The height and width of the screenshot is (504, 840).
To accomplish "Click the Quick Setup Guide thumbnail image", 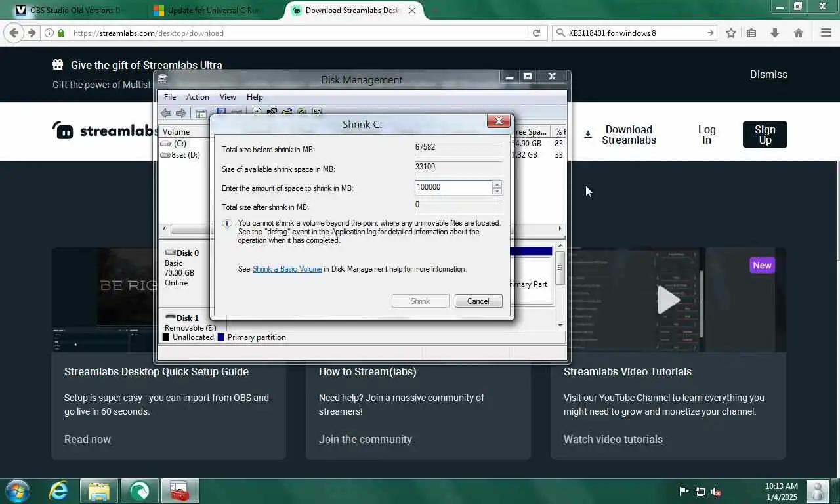I will click(x=169, y=300).
